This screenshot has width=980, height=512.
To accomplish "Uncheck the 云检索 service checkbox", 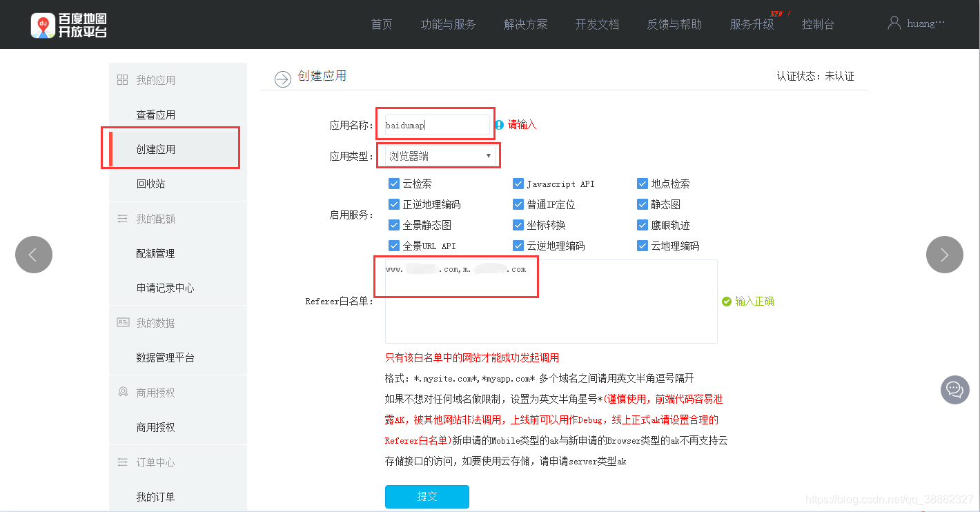I will [x=394, y=184].
